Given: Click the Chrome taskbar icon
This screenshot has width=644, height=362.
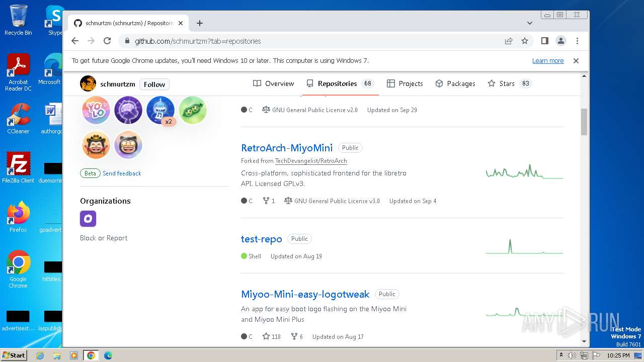Looking at the screenshot, I should click(x=91, y=355).
